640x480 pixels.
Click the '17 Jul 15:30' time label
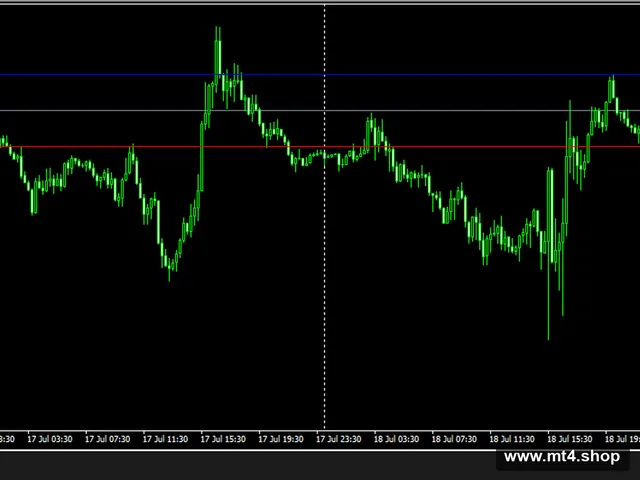pos(223,439)
